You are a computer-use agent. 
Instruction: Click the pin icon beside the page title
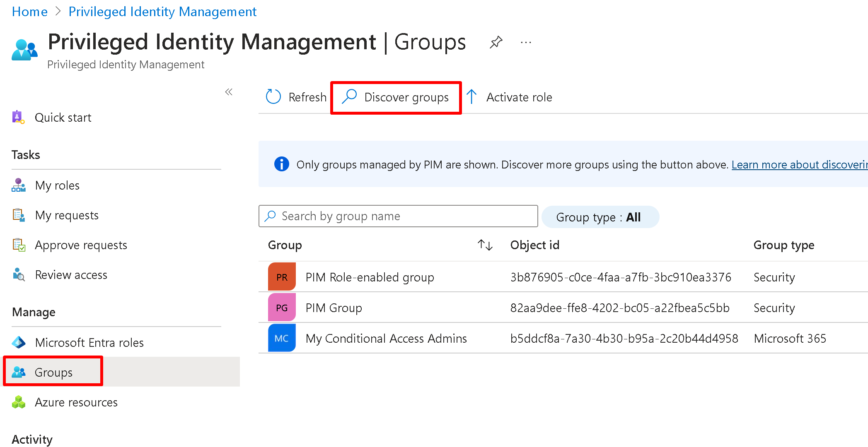pos(496,42)
